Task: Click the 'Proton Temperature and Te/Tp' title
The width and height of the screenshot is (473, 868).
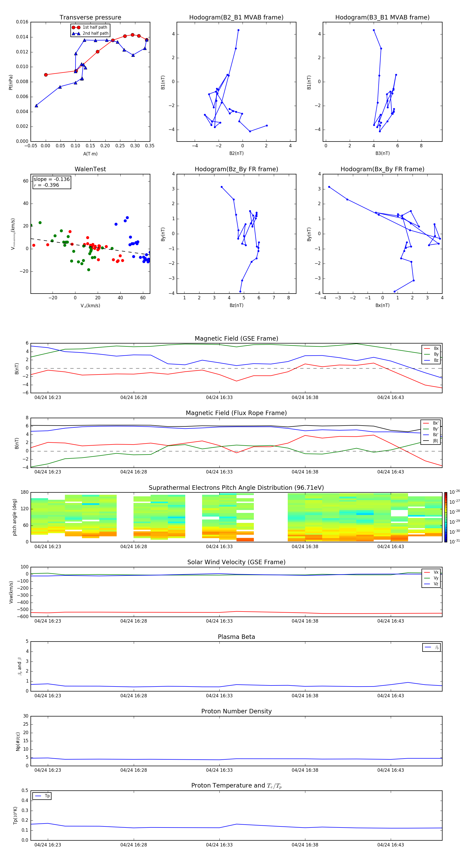Action: tap(236, 785)
